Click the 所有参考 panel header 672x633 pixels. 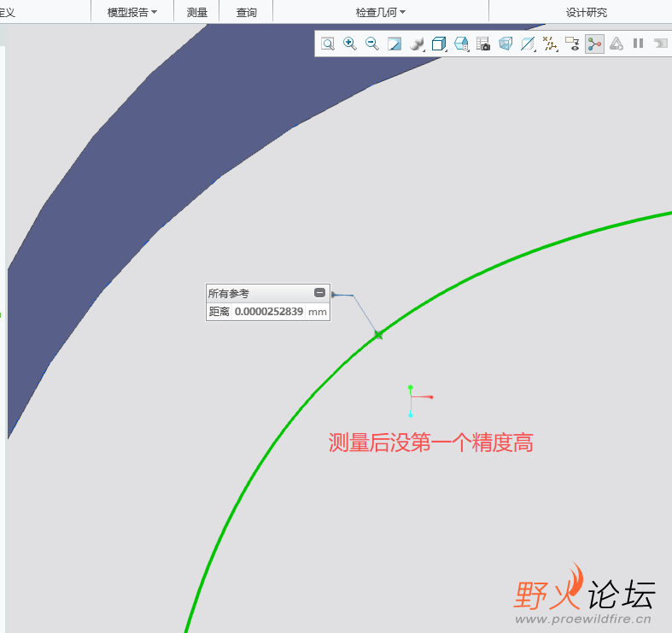pos(267,293)
